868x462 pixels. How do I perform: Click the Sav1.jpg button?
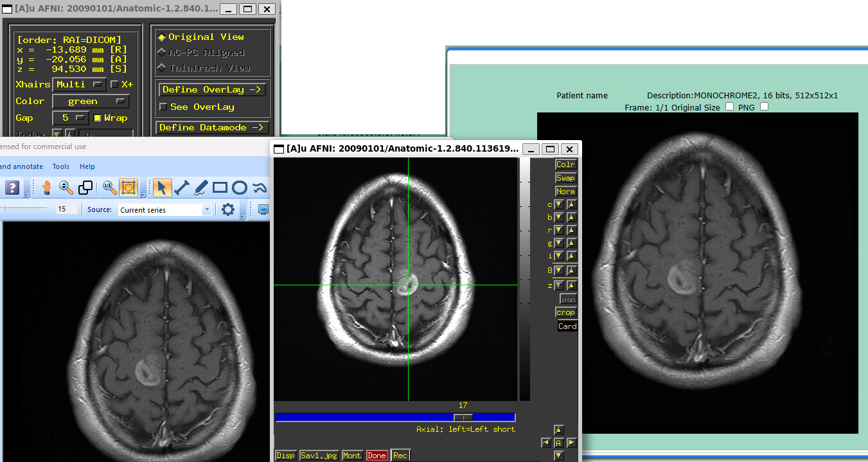[319, 455]
